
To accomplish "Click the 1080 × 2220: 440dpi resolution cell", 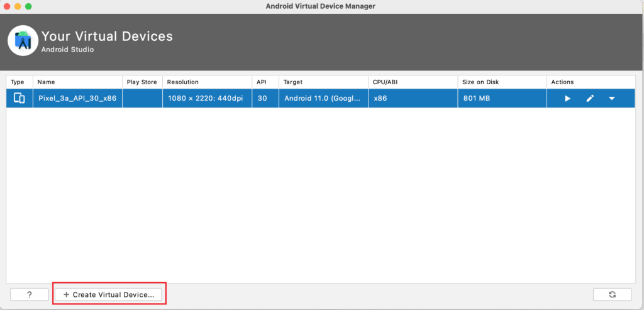I will click(x=207, y=99).
